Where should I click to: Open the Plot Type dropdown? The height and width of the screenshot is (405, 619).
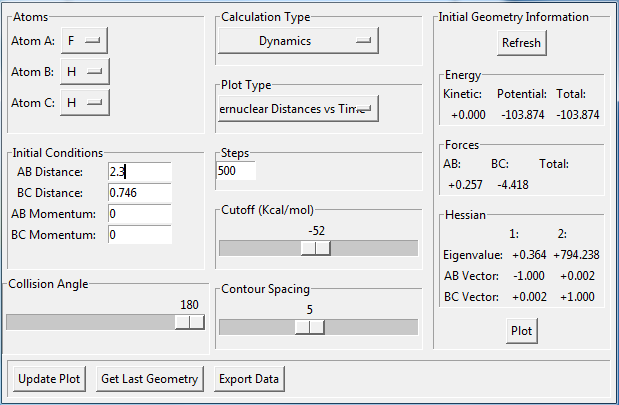[298, 108]
